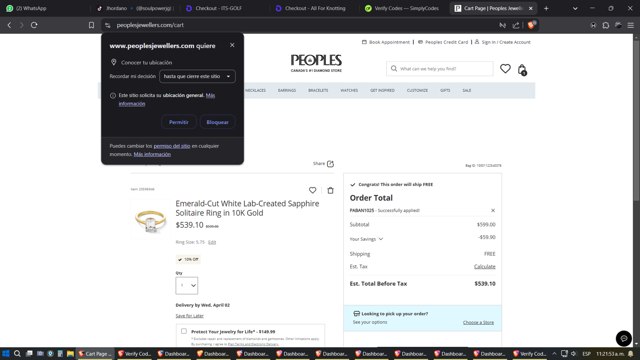Open the Sale menu
This screenshot has height=360, width=640.
point(467,90)
